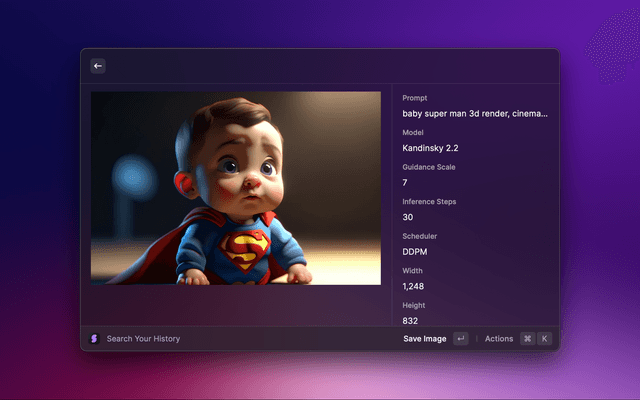Save the generated image via Save Image

[425, 339]
